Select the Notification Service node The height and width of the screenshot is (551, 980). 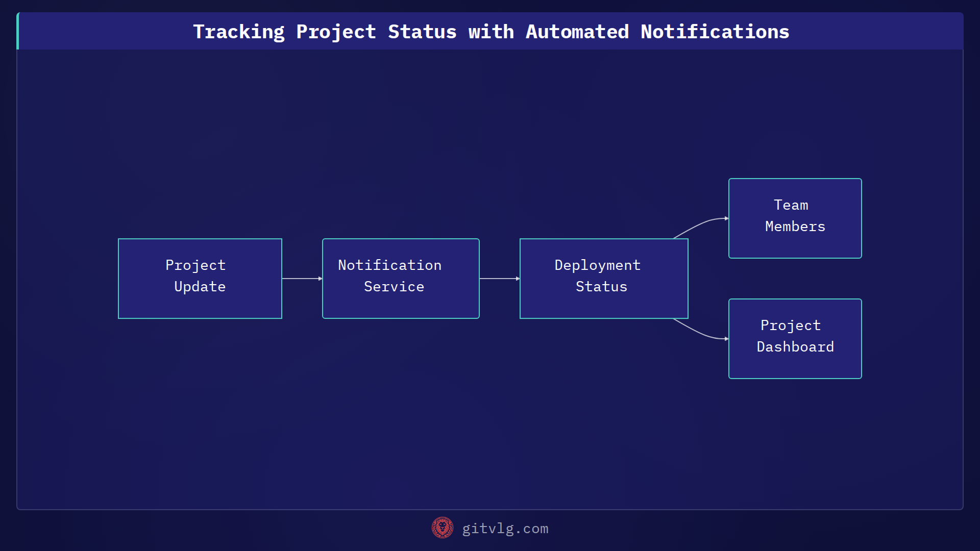pos(400,279)
